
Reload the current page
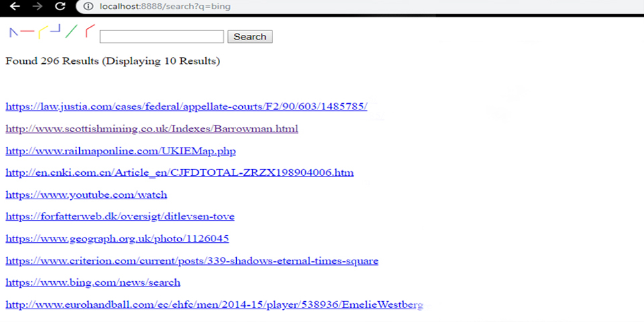click(60, 6)
